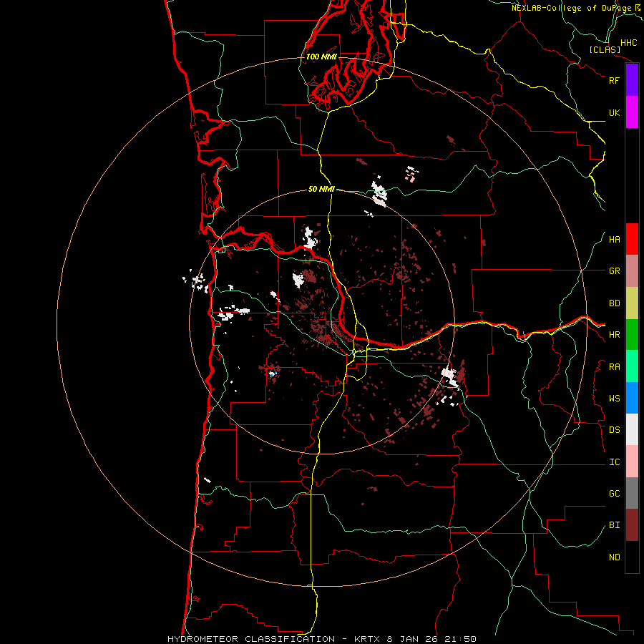
Task: Click the WS blue legend swatch
Action: 632,398
